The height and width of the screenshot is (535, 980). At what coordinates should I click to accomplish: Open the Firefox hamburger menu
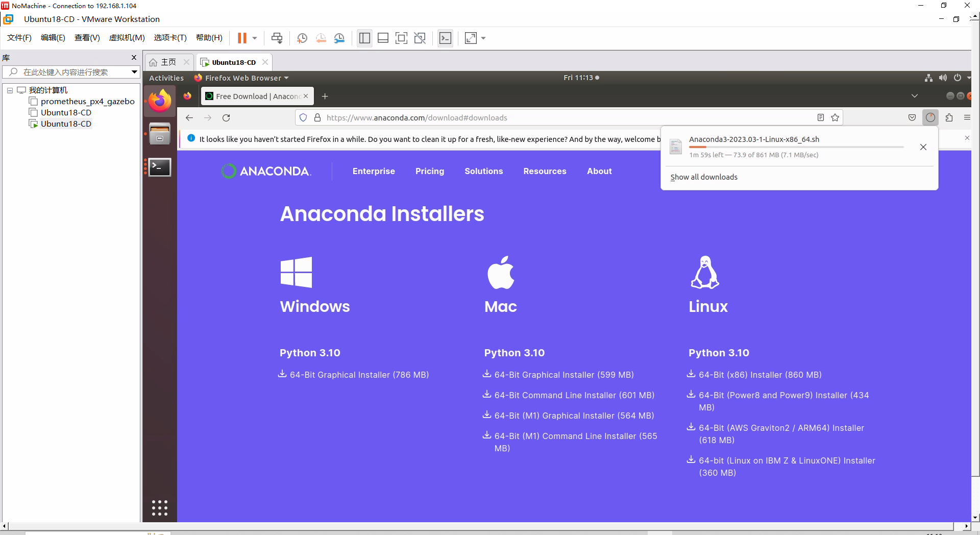(967, 117)
